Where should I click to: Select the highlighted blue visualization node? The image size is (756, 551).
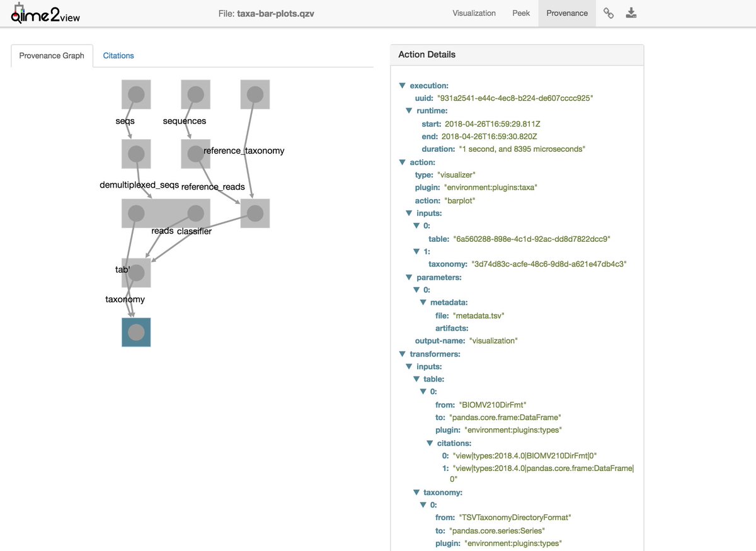tap(136, 332)
